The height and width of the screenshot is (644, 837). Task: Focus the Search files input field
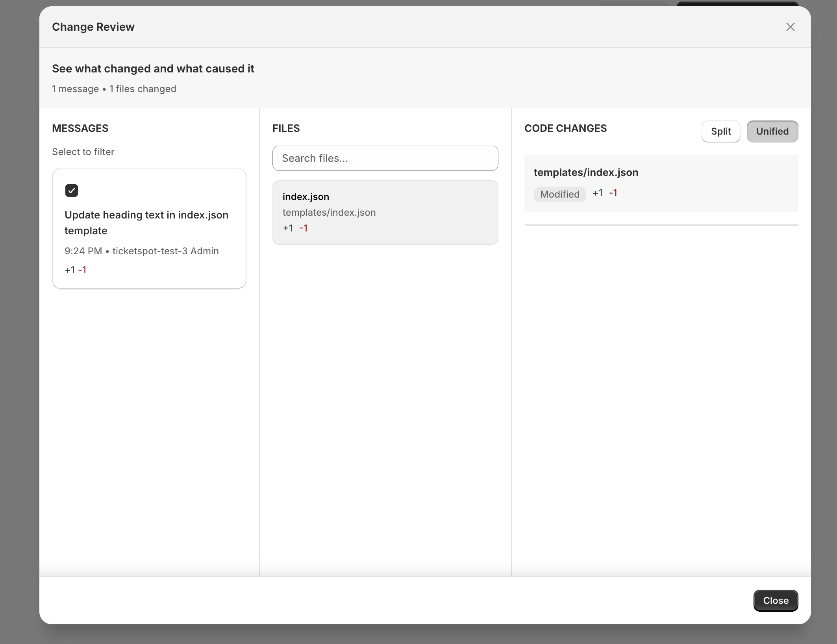click(x=385, y=158)
